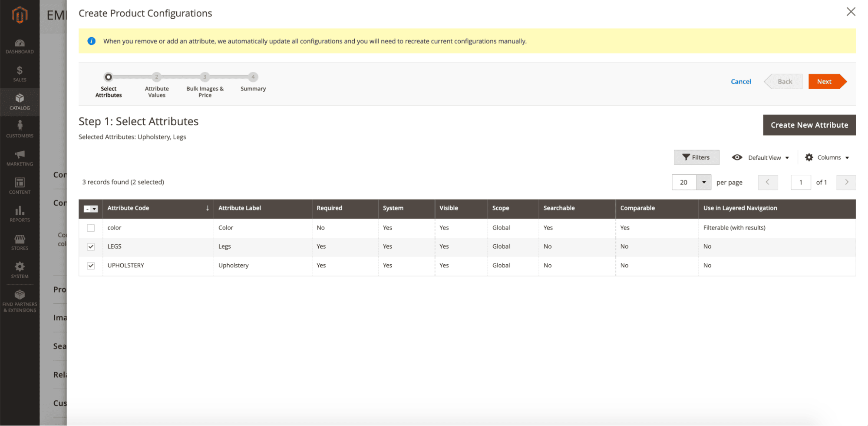Viewport: 868px width, 426px height.
Task: Open the per page size dropdown arrow
Action: (x=704, y=182)
